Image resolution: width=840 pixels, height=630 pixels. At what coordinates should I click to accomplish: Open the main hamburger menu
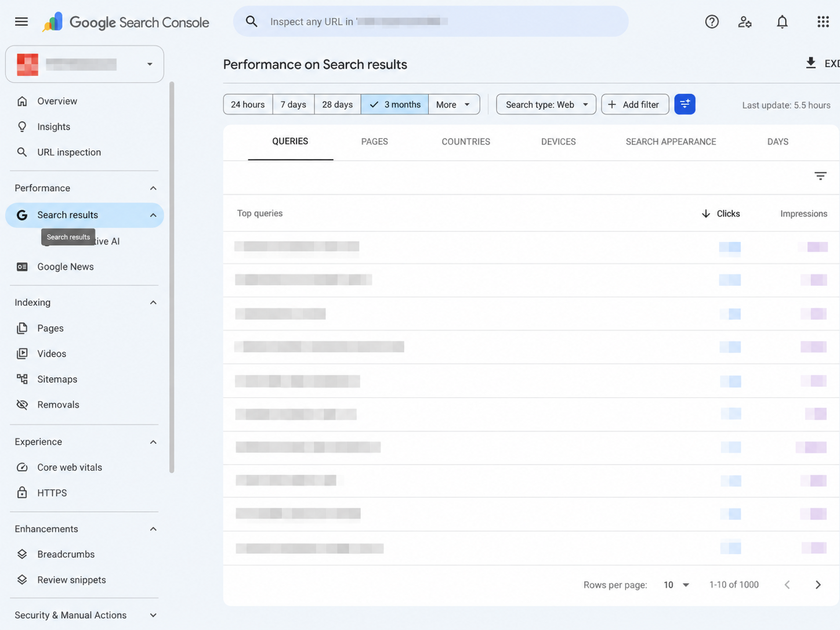[x=21, y=21]
